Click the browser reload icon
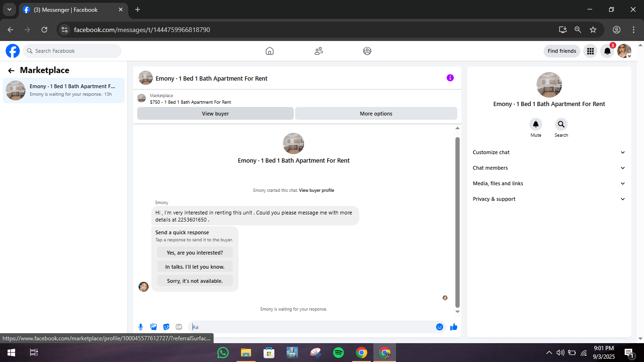Viewport: 644px width, 362px height. tap(44, 30)
